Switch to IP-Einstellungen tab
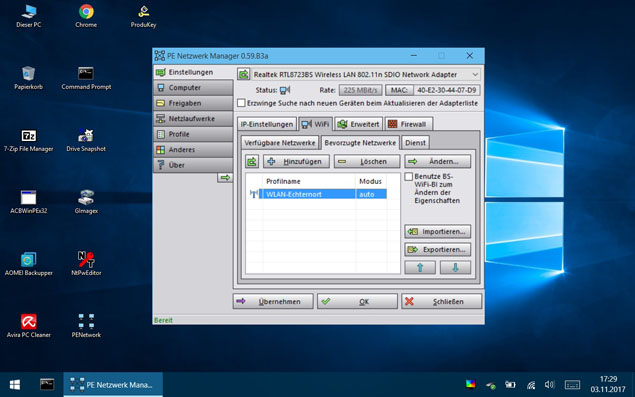Image resolution: width=635 pixels, height=397 pixels. 267,124
